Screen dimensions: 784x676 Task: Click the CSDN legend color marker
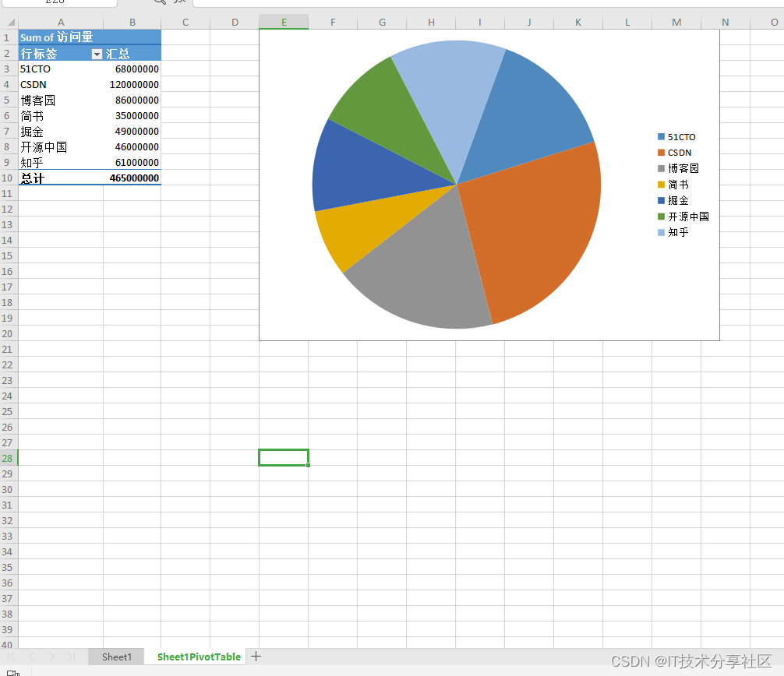pyautogui.click(x=661, y=153)
